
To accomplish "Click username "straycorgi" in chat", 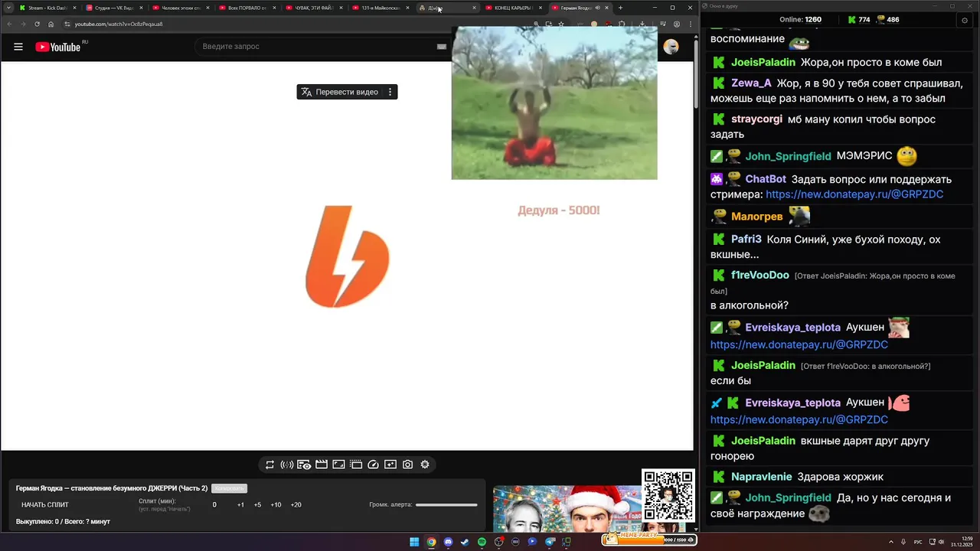I will coord(756,119).
